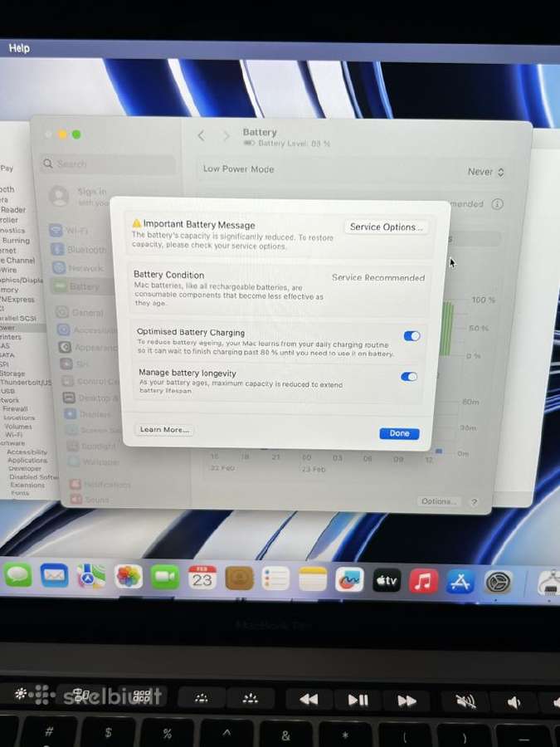Click the Options button in Battery pane
The width and height of the screenshot is (560, 747).
pyautogui.click(x=438, y=500)
